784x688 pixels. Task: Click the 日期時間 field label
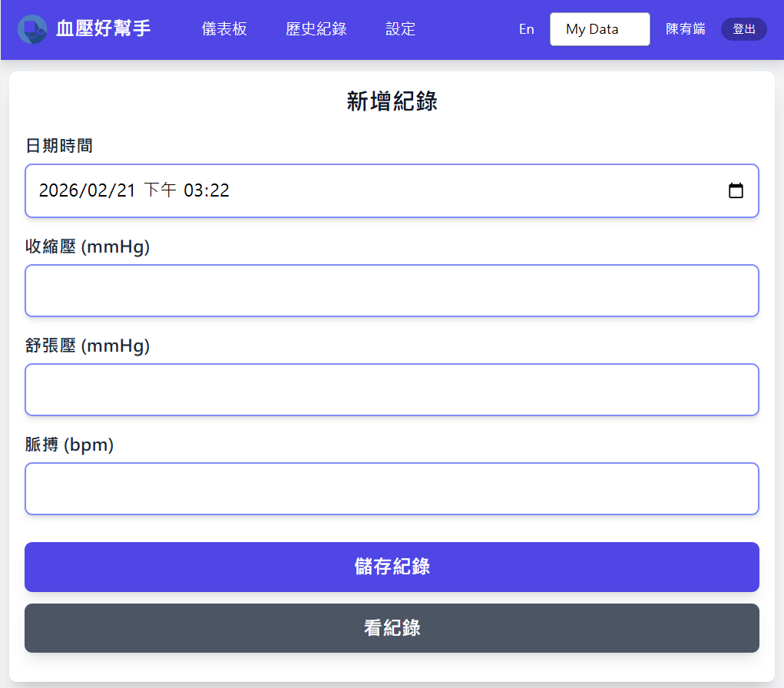coord(58,146)
